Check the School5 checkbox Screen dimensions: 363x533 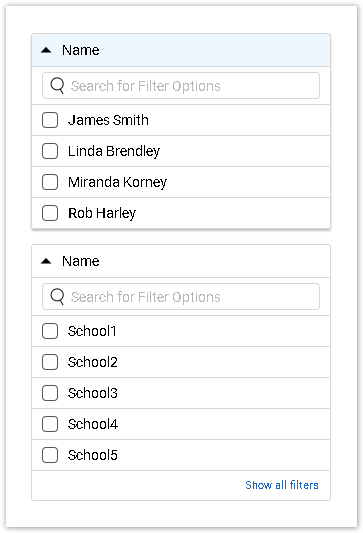pyautogui.click(x=50, y=455)
